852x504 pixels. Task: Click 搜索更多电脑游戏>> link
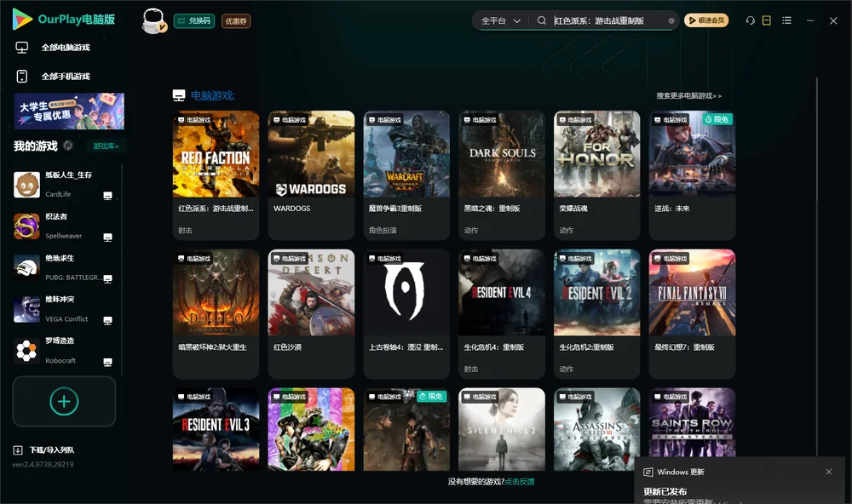coord(688,95)
